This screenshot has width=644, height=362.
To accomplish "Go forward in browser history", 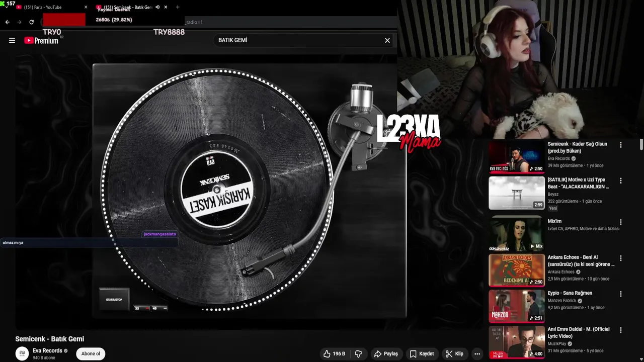I will (19, 22).
